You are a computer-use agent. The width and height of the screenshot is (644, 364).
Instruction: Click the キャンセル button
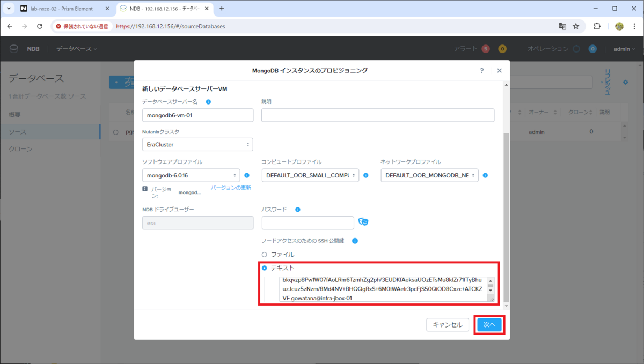click(x=448, y=325)
